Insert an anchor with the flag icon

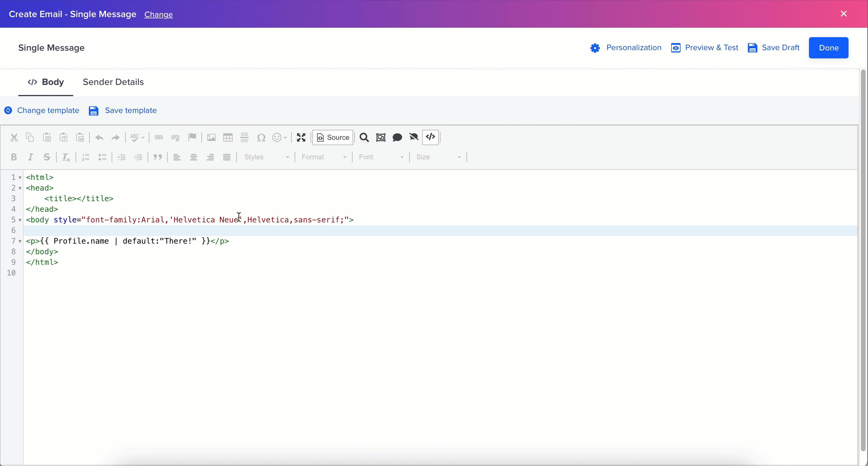pyautogui.click(x=192, y=137)
